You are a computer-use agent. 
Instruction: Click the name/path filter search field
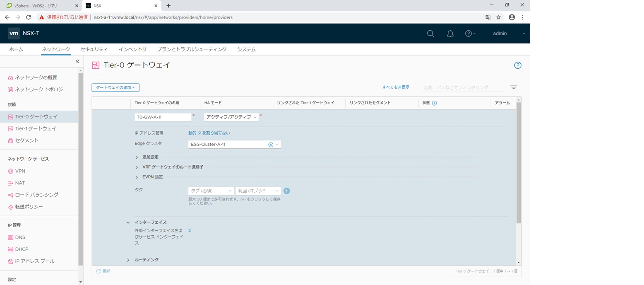[463, 88]
